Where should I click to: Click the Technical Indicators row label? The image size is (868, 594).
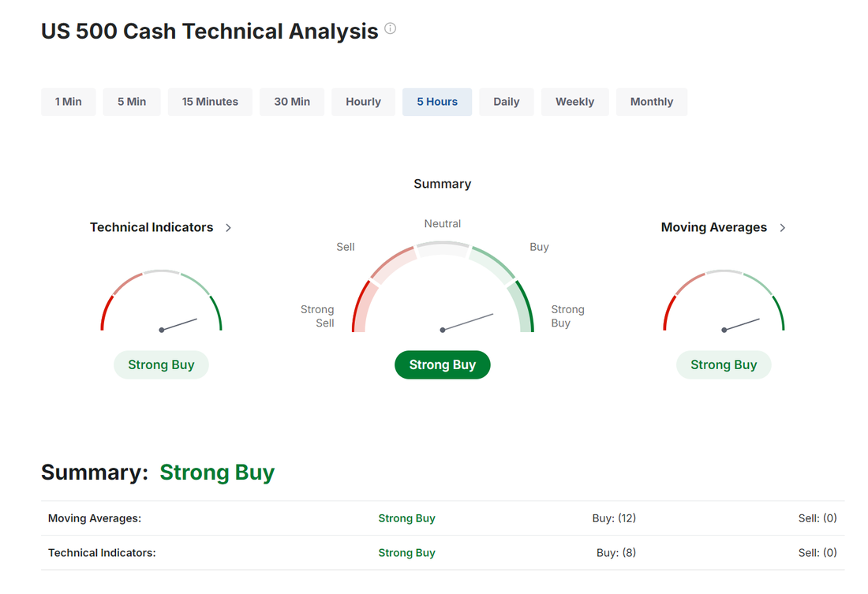(x=102, y=552)
